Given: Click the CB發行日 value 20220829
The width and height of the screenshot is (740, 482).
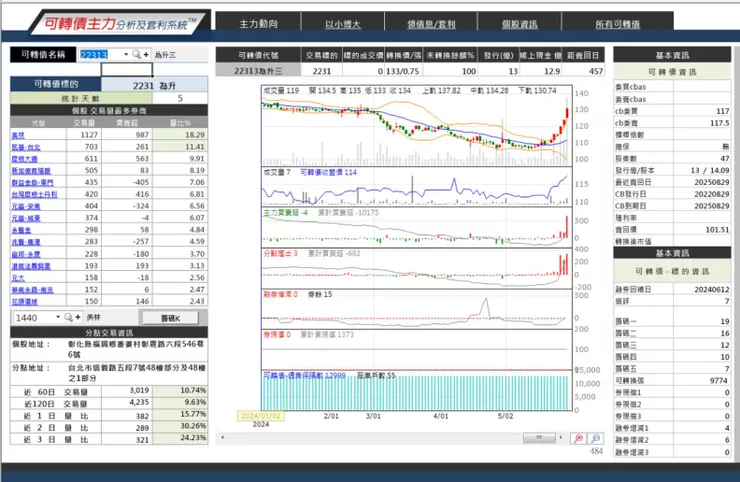Looking at the screenshot, I should [702, 194].
